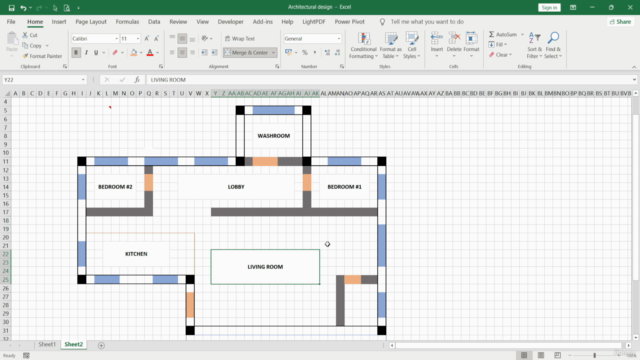Switch to Page Layout tab
This screenshot has height=360, width=640.
[x=91, y=22]
